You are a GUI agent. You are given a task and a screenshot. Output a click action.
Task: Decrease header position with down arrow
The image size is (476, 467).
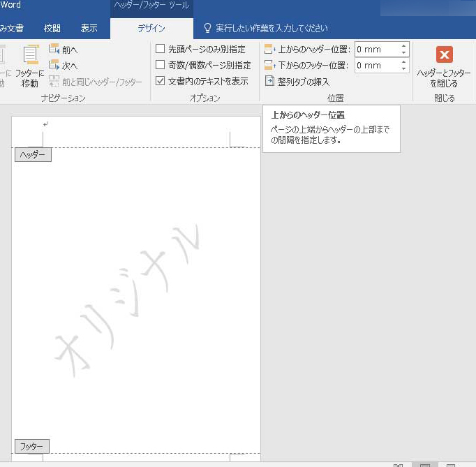[403, 53]
